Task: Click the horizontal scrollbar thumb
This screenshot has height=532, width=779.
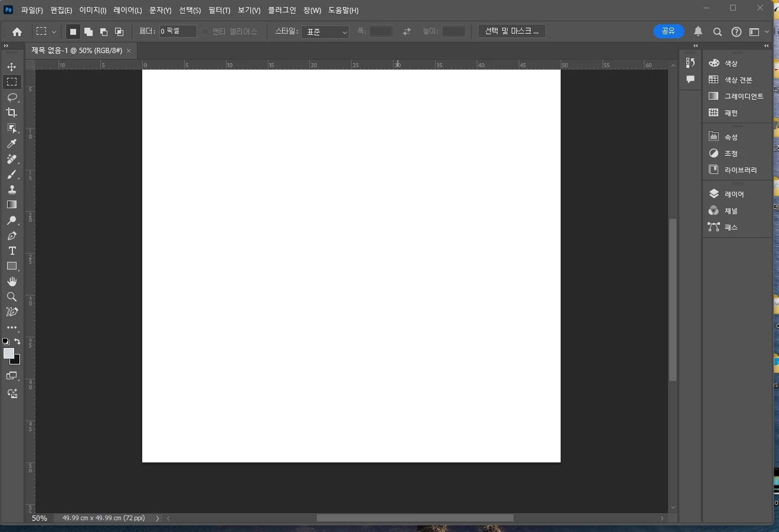Action: [x=415, y=518]
